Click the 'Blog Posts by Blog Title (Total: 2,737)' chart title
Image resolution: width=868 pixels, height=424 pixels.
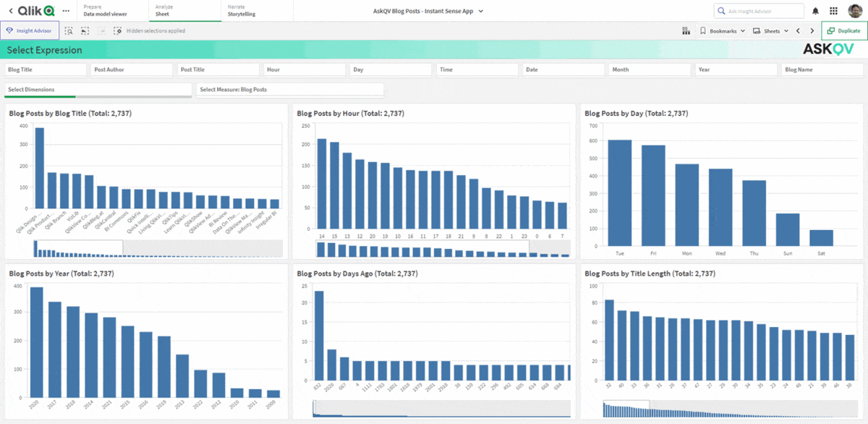tap(69, 114)
